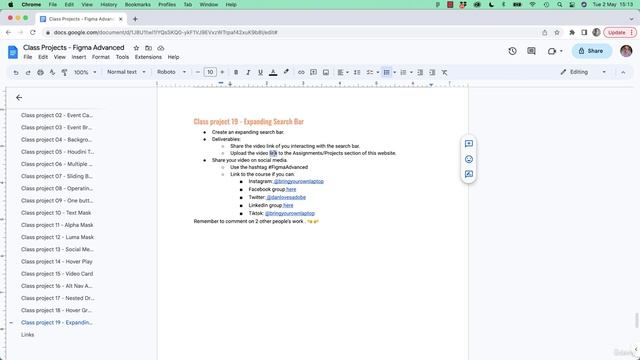Add an emoji reaction from the margin
Image resolution: width=640 pixels, height=360 pixels.
tap(469, 159)
